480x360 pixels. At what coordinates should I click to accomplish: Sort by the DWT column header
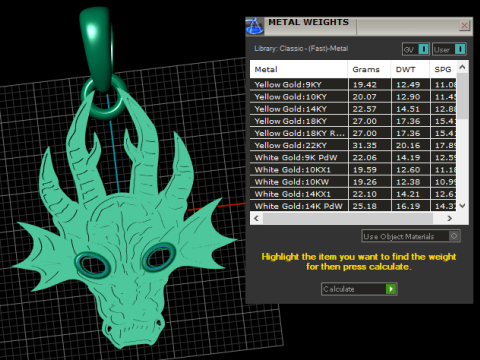[x=410, y=69]
